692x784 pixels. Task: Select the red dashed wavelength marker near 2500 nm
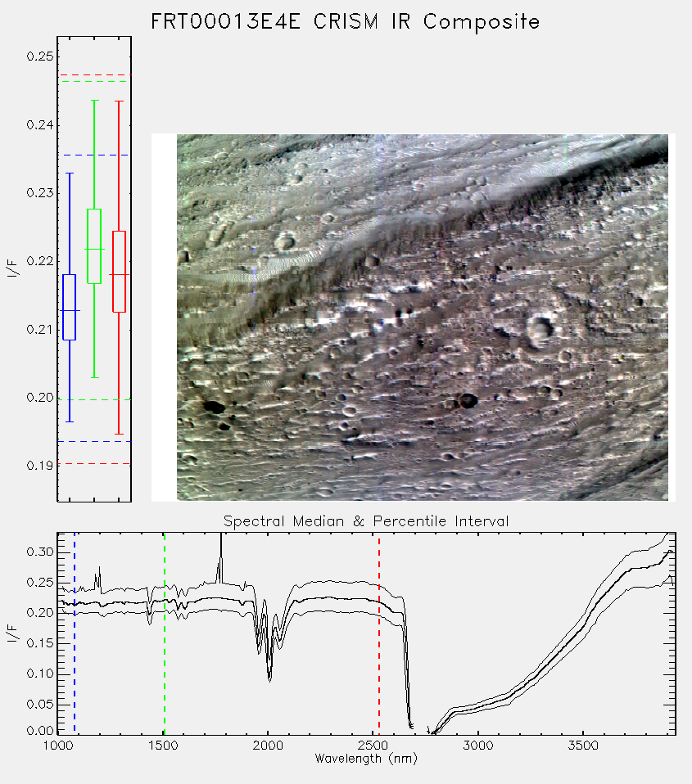(379, 633)
